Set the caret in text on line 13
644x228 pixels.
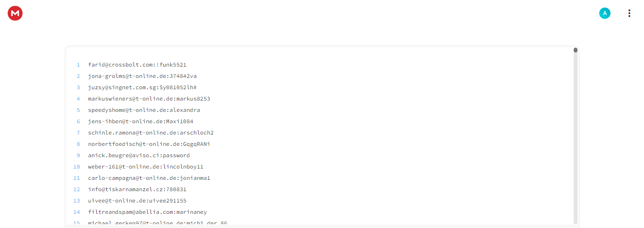click(x=137, y=201)
